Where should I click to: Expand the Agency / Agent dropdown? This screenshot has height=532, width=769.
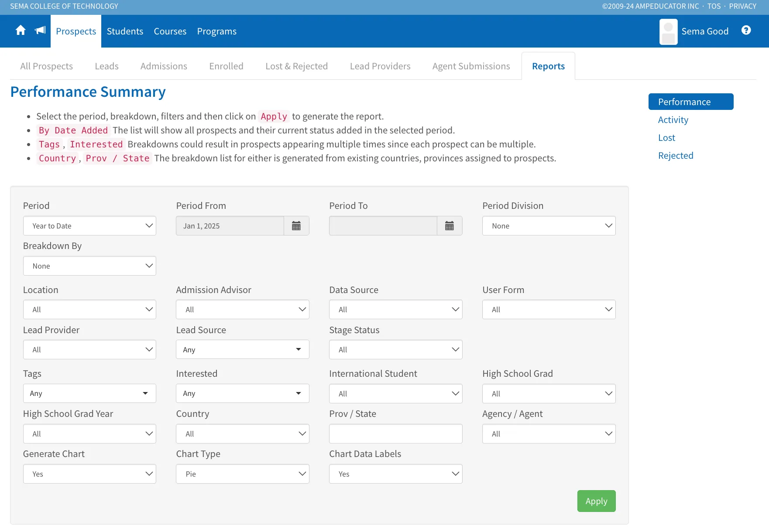click(x=549, y=434)
